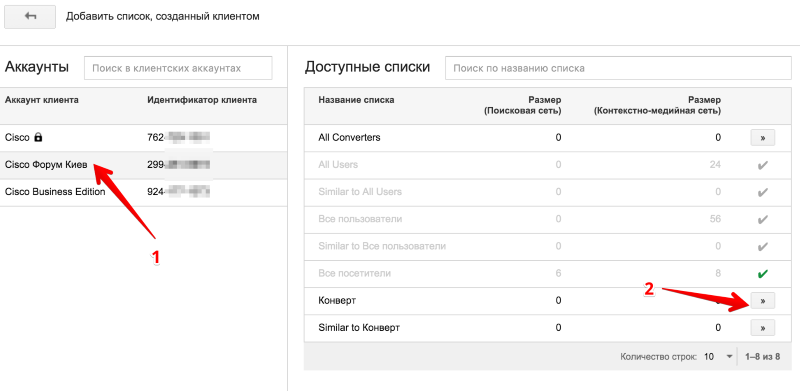Click the gray checkmark for Similar to All Users
The height and width of the screenshot is (391, 800).
point(763,192)
